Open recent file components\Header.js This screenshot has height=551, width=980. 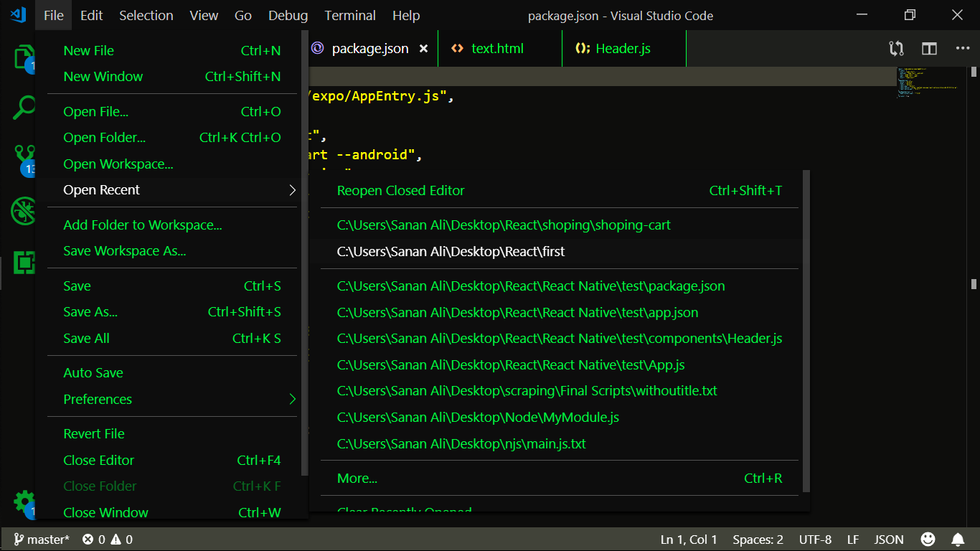tap(560, 339)
